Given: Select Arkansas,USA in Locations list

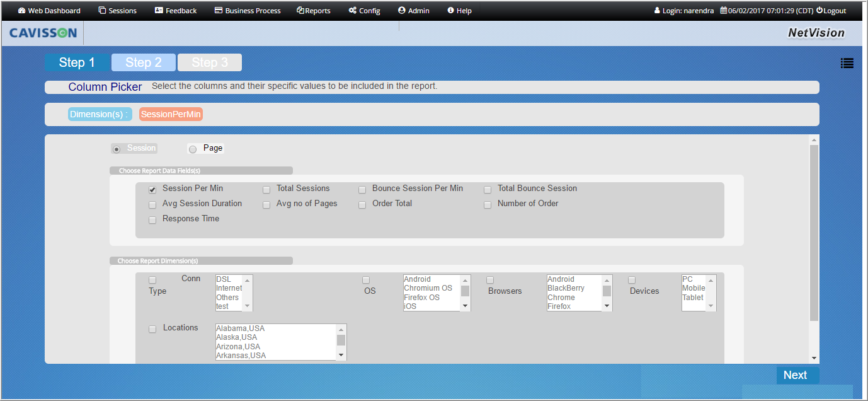Looking at the screenshot, I should (276, 356).
